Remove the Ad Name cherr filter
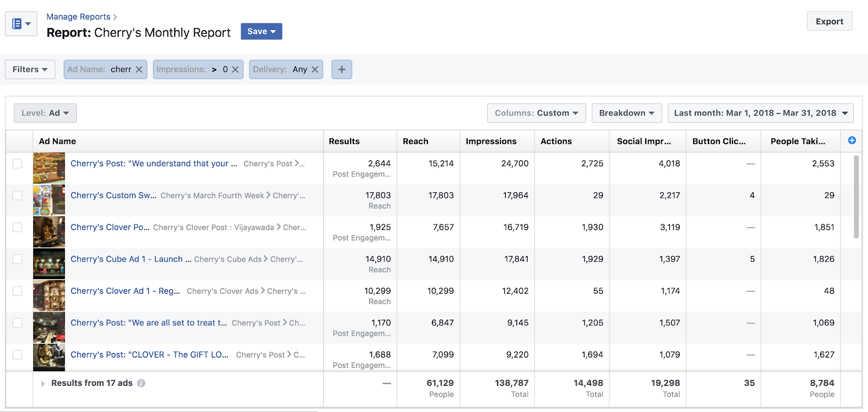Viewport: 868px width, 412px height. 139,70
